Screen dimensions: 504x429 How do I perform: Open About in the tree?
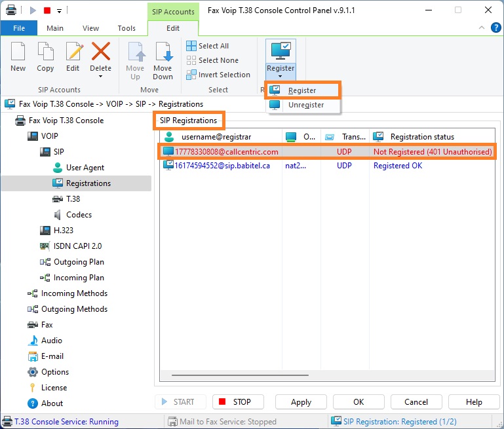click(x=45, y=403)
